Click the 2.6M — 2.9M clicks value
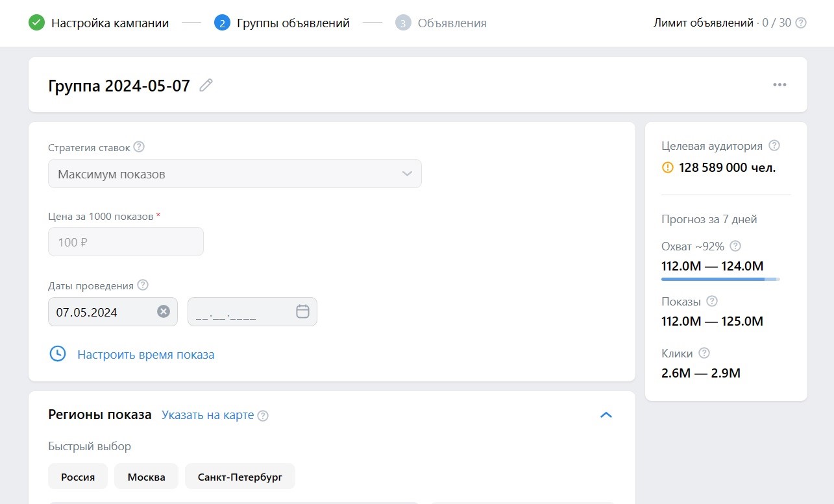834x504 pixels. pos(701,373)
